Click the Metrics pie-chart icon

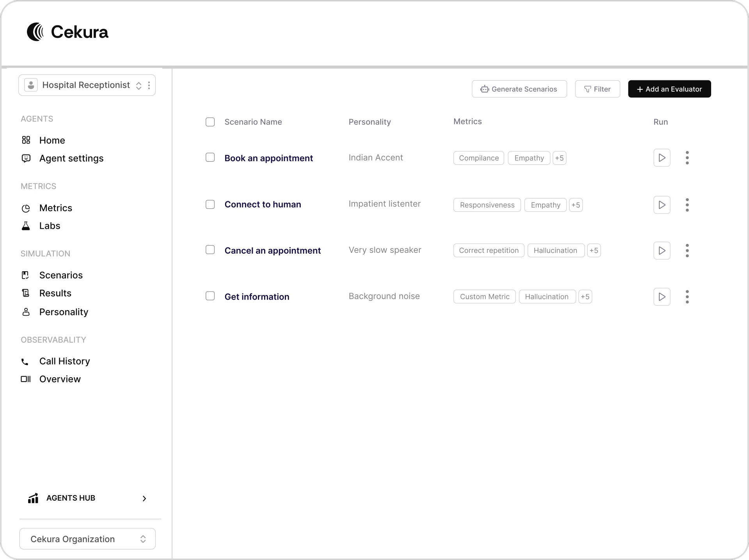(x=26, y=208)
